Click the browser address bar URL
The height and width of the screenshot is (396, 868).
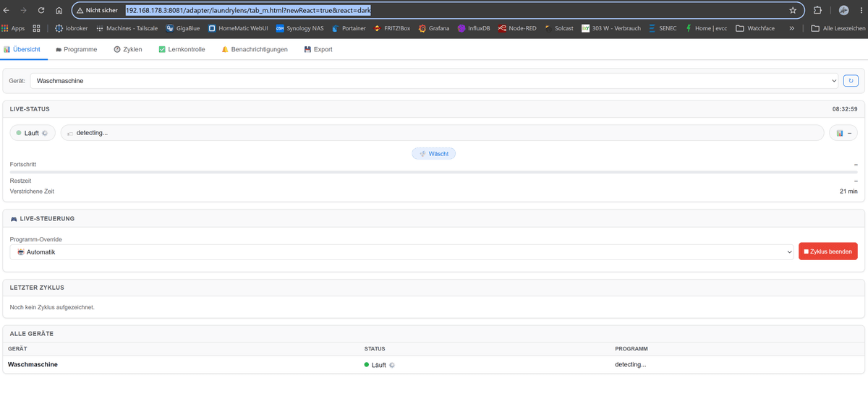tap(248, 11)
